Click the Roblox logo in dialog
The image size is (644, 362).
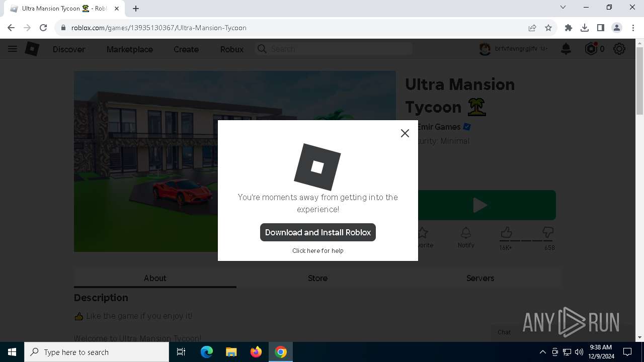(x=317, y=167)
